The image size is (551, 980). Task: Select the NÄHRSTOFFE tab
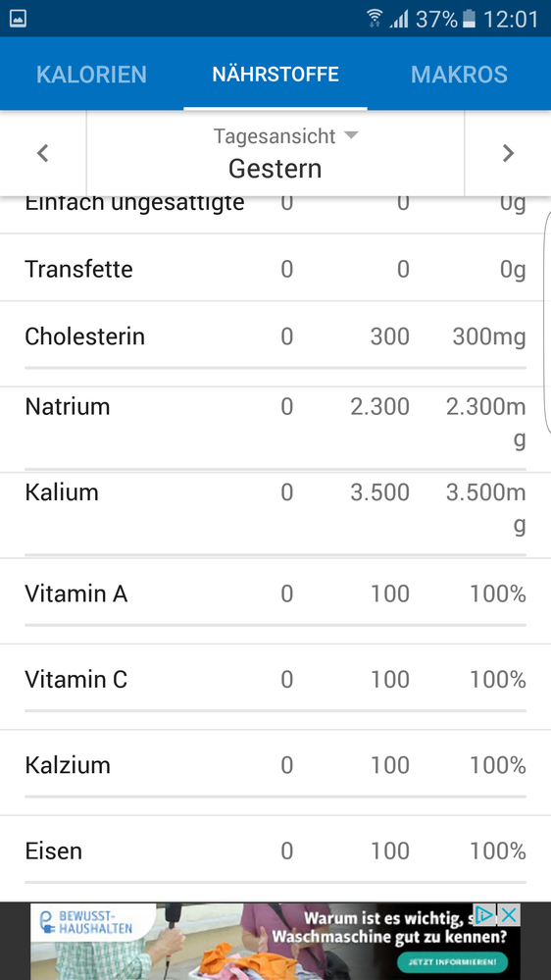pos(275,75)
